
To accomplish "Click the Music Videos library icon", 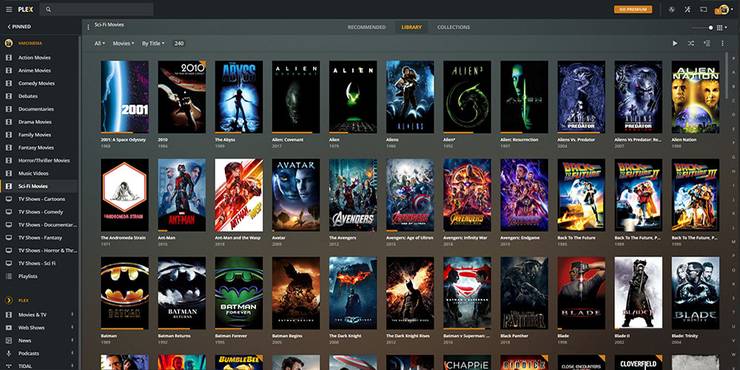I will click(x=8, y=173).
